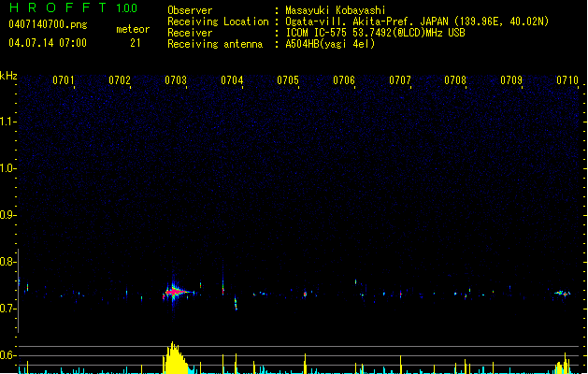588x374 pixels.
Task: Click the vertical echo streak at 0704
Action: click(223, 281)
